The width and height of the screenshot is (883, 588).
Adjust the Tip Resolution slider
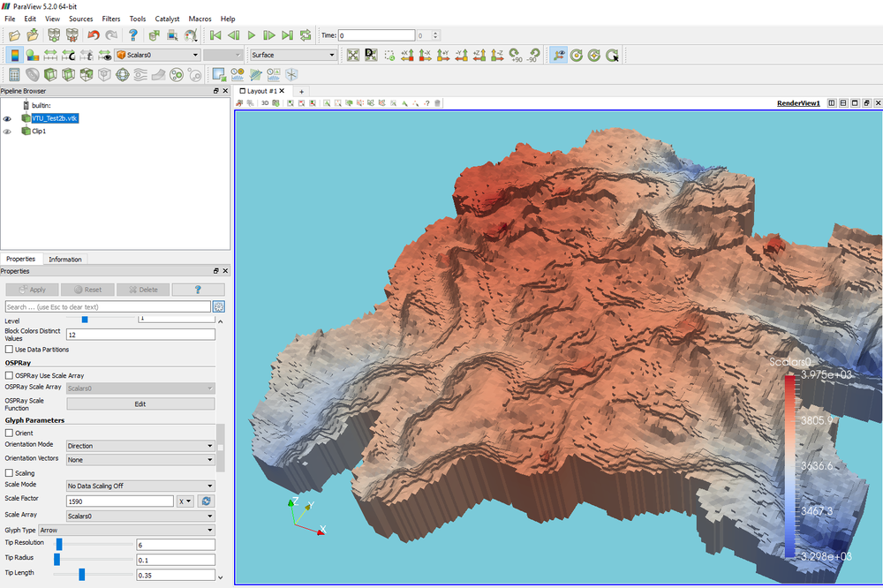(x=59, y=544)
